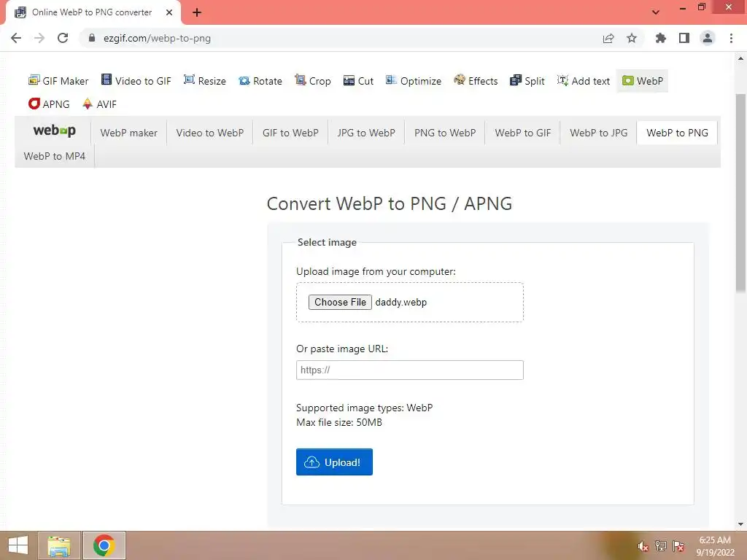Click the page vertical scrollbar thumb
The image size is (747, 560).
pos(740,192)
